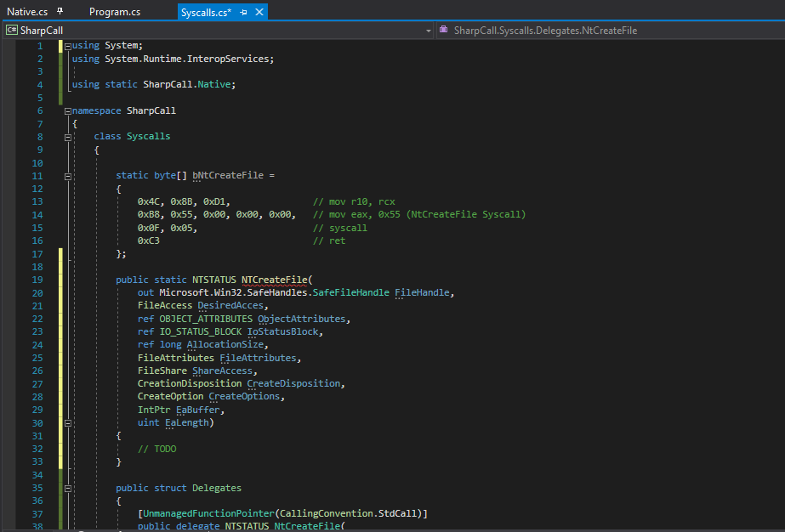
Task: Pin the Syscalls.cs tab
Action: (x=244, y=12)
